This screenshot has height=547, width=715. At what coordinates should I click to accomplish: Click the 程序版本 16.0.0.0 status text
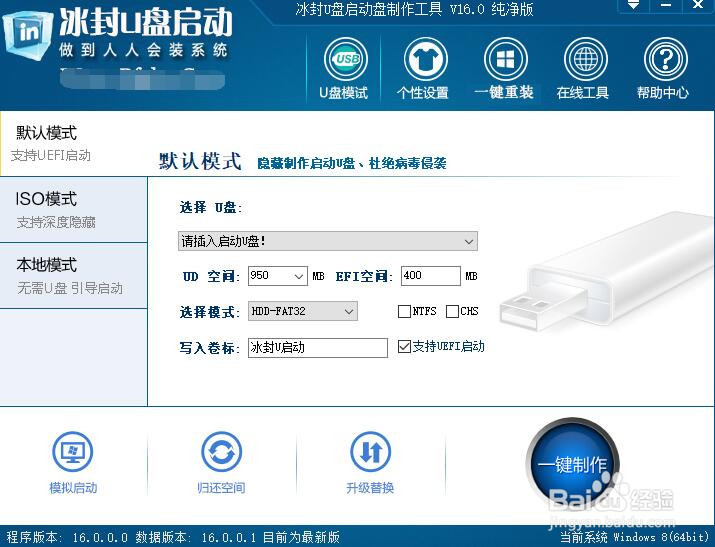[x=67, y=537]
